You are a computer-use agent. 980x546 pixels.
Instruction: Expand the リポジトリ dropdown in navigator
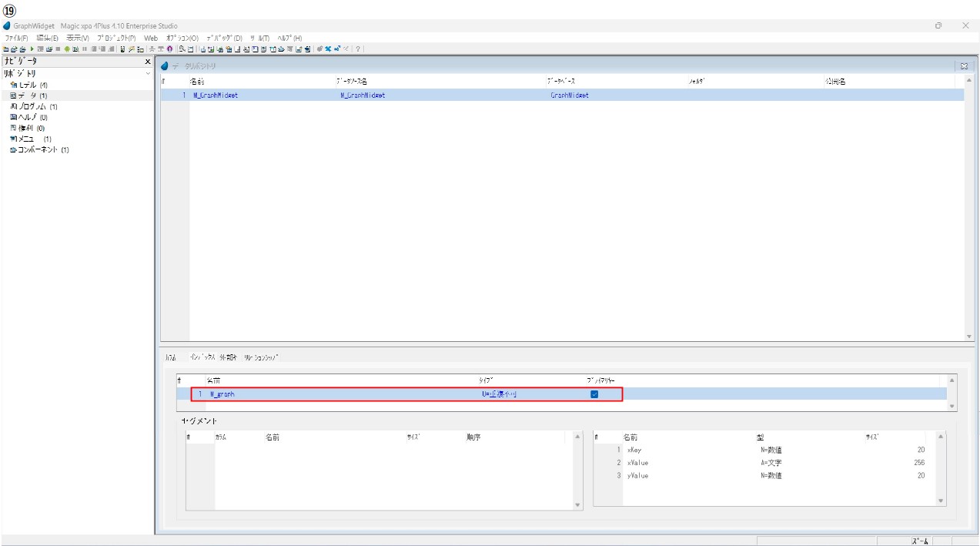(x=149, y=73)
